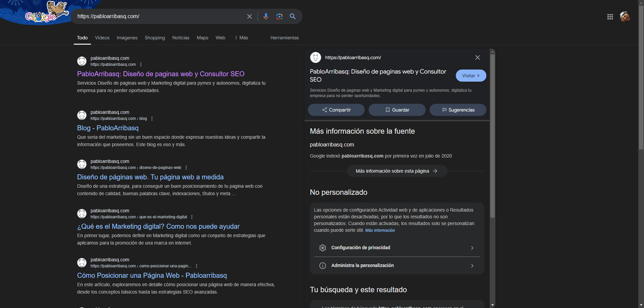
Task: Open options for diseno-de-paginas-web result
Action: 186,168
